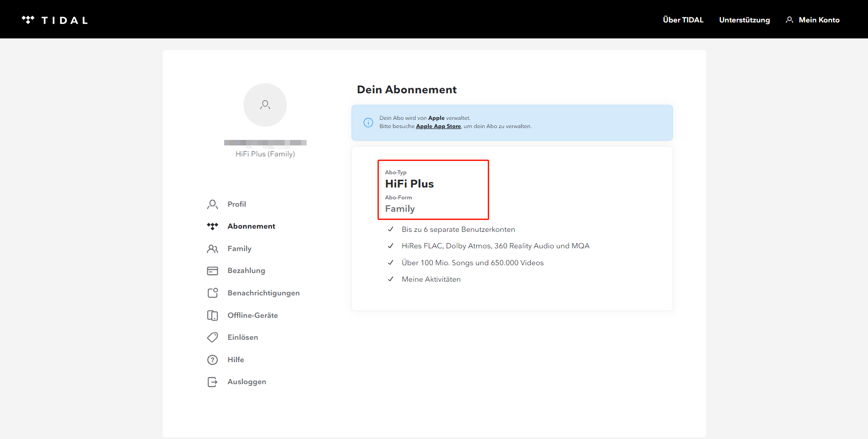The image size is (868, 439).
Task: Click the TIDAL logo icon in header
Action: tap(28, 20)
